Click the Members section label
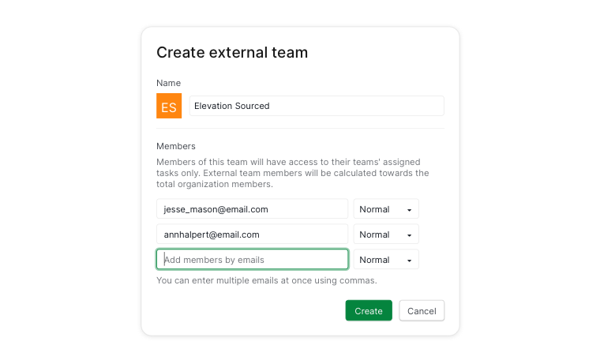600x364 pixels. pyautogui.click(x=175, y=146)
